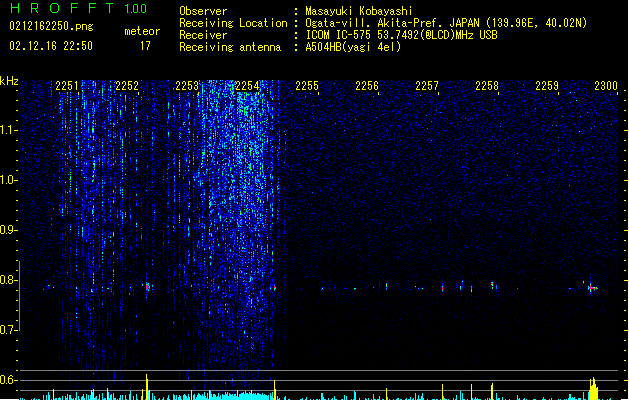Click the 'Observer' field label
The width and height of the screenshot is (629, 400).
(x=203, y=11)
